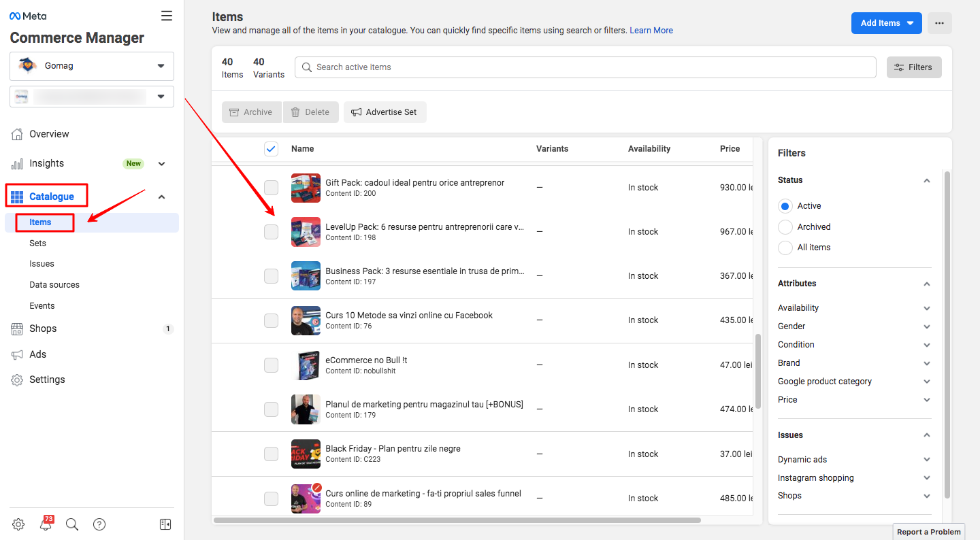Click the Catalogue grid icon
The image size is (980, 540).
(17, 197)
